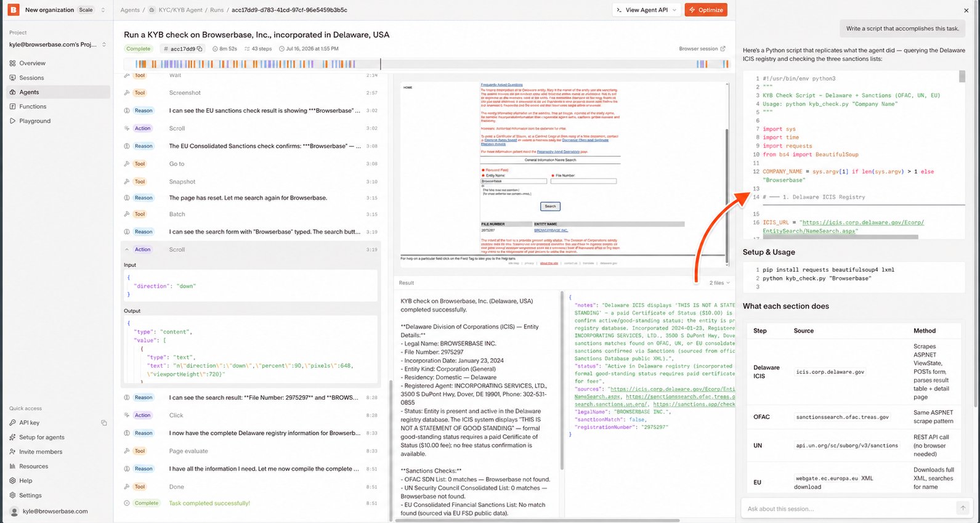Click the Browserbase logo icon
The image size is (980, 523).
click(x=14, y=10)
